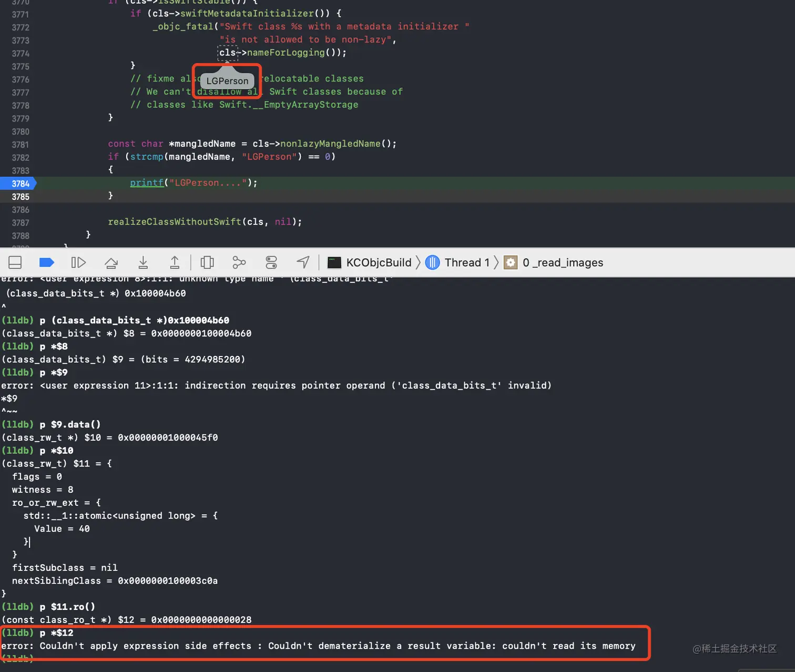Click the 'flags = 0' console output
795x672 pixels.
37,476
